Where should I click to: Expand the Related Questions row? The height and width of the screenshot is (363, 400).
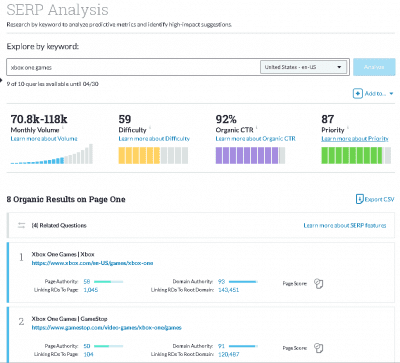click(x=201, y=225)
